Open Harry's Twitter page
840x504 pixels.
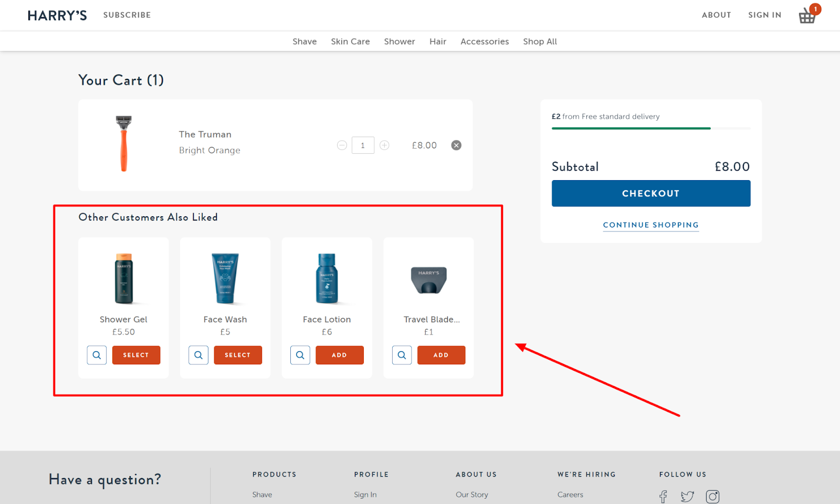click(687, 496)
